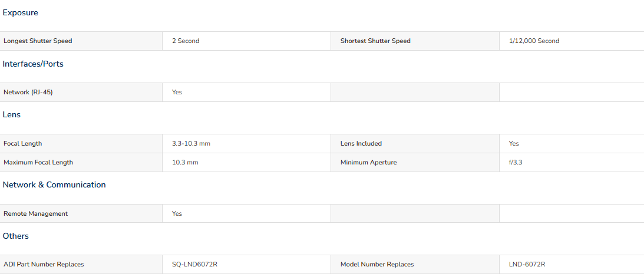Select the Network & Communication heading
The width and height of the screenshot is (644, 280).
[x=54, y=185]
